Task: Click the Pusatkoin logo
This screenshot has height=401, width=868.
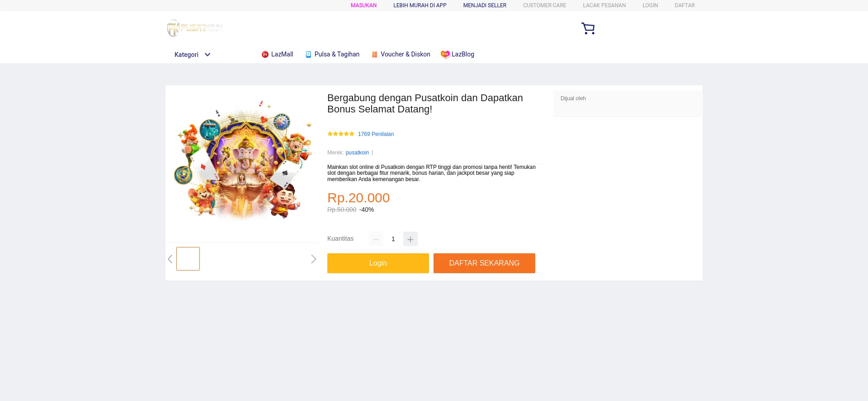Action: click(194, 28)
